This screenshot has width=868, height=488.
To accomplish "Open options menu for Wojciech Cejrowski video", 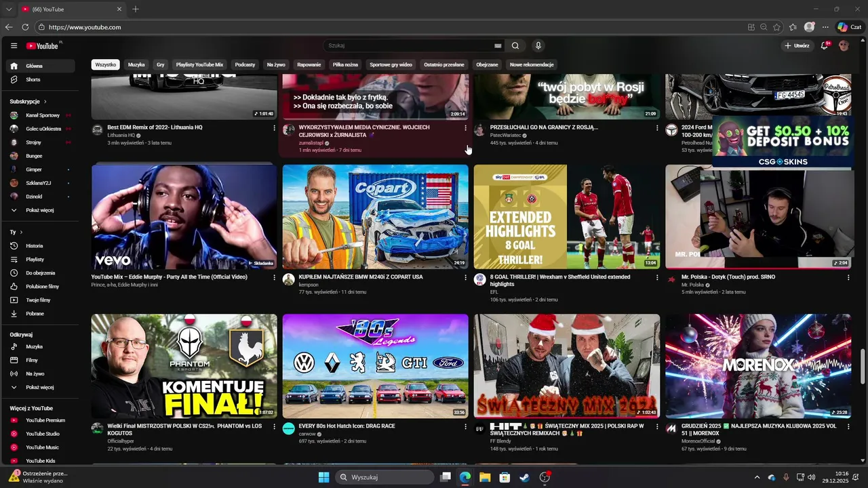I will coord(465,127).
